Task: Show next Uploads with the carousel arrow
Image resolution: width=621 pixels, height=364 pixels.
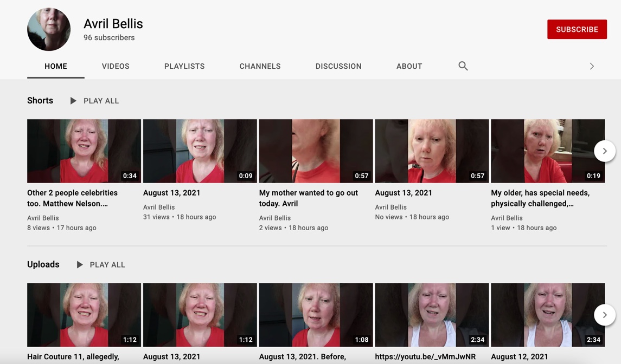Action: (605, 315)
